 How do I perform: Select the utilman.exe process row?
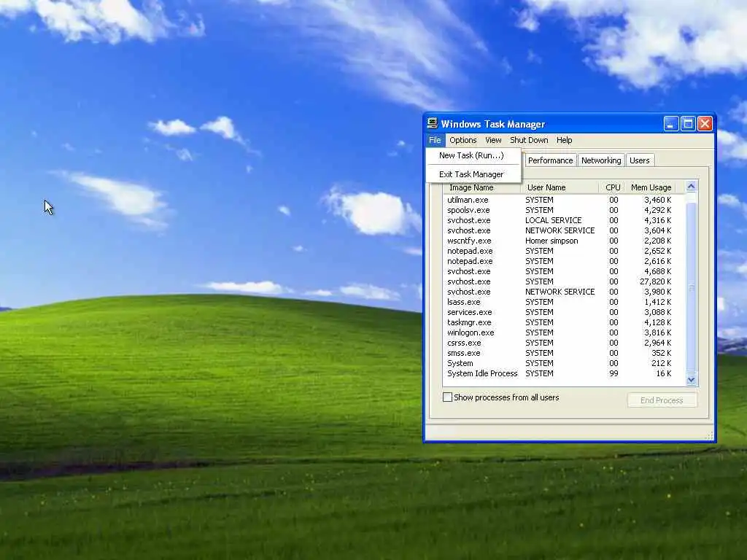pyautogui.click(x=560, y=200)
